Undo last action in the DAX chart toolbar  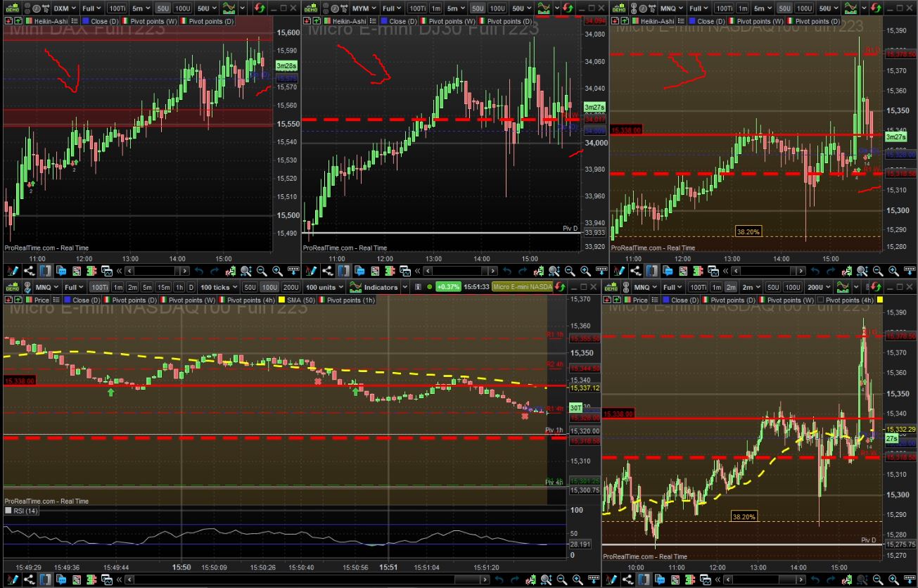pyautogui.click(x=199, y=271)
